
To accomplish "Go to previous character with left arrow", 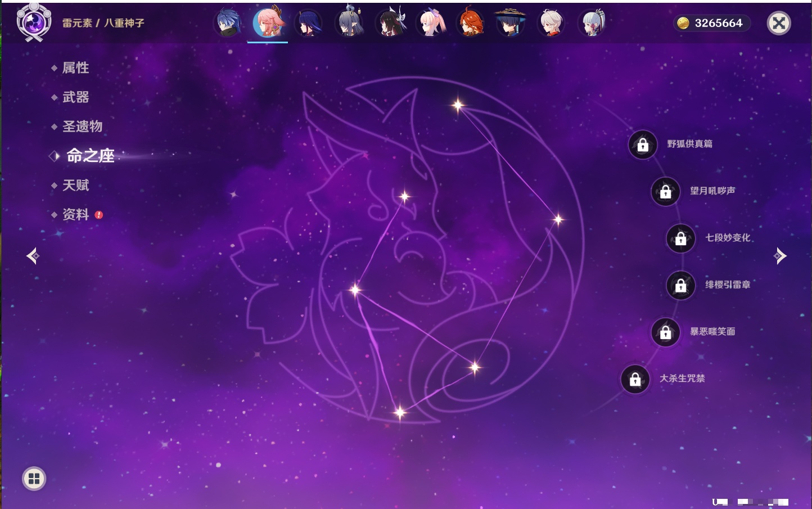I will [x=33, y=256].
